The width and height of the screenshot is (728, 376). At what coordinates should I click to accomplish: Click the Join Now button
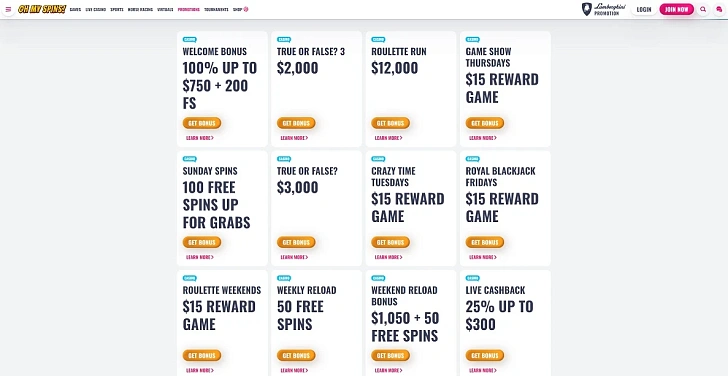676,9
